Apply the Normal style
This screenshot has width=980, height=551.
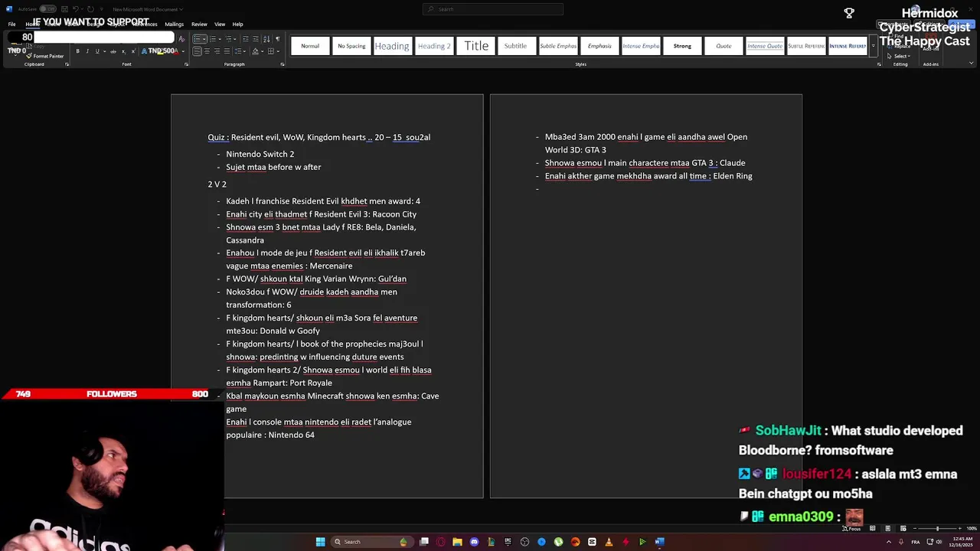pos(310,46)
